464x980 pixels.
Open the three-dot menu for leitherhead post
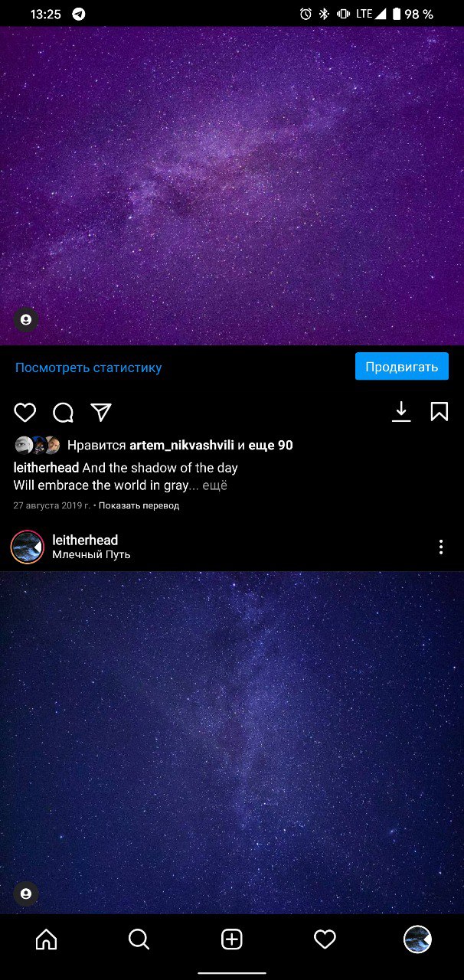441,547
